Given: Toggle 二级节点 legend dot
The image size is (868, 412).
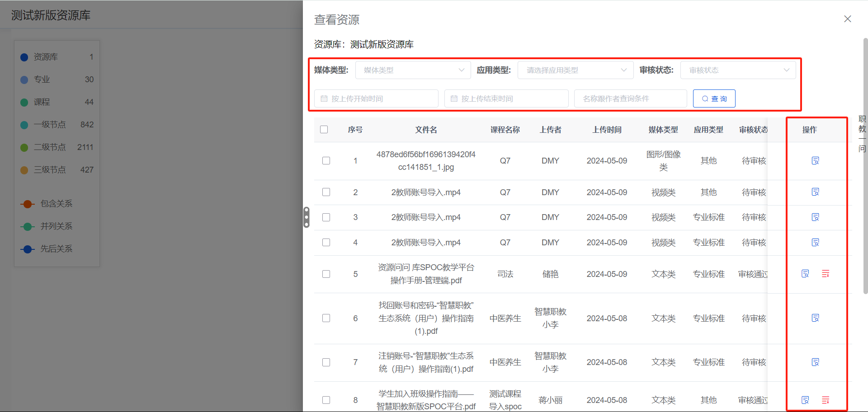Looking at the screenshot, I should (x=24, y=148).
